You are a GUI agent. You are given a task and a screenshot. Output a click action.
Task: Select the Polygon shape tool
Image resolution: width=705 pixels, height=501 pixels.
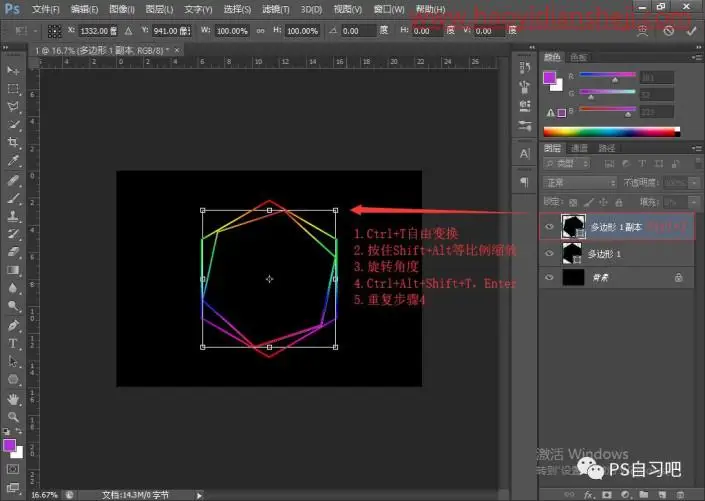pyautogui.click(x=13, y=380)
